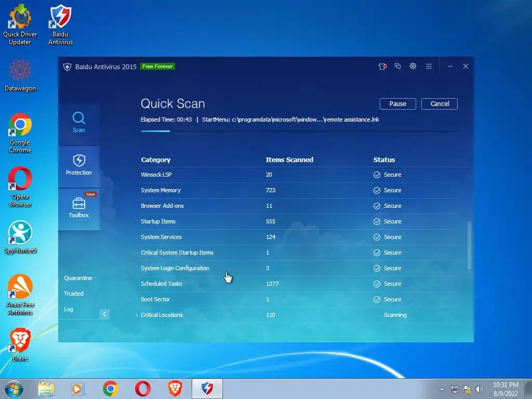Launch Opera Browser desktop shortcut
Screen dimensions: 532x399
[x=20, y=187]
